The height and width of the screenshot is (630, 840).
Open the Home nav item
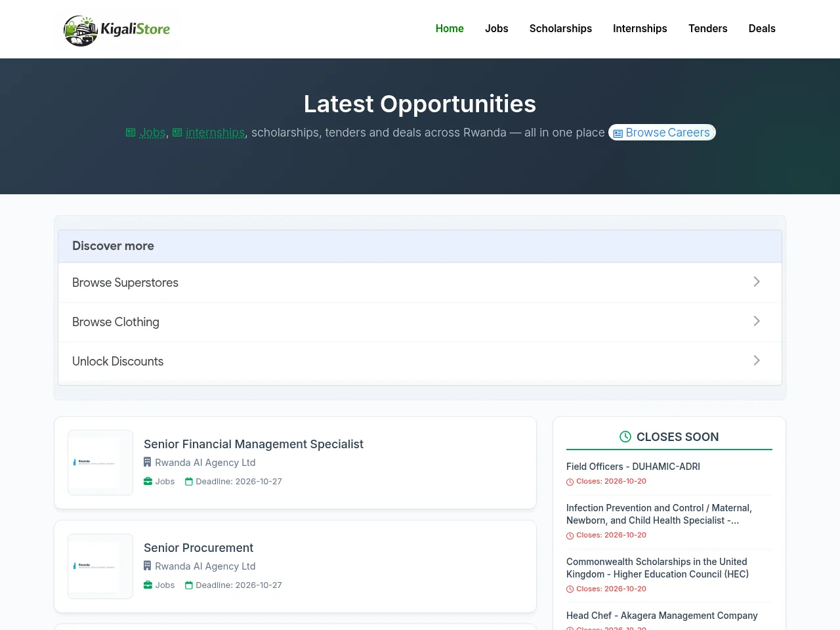(x=450, y=29)
